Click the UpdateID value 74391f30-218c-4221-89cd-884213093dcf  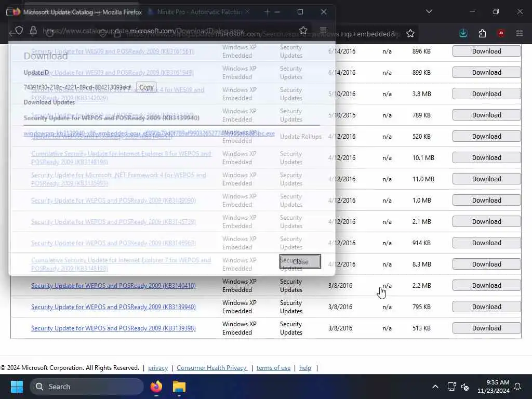[77, 87]
